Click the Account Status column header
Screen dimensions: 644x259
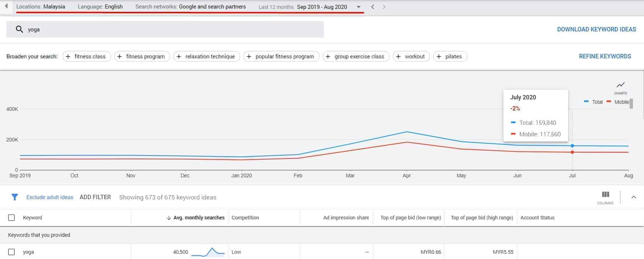(x=537, y=218)
